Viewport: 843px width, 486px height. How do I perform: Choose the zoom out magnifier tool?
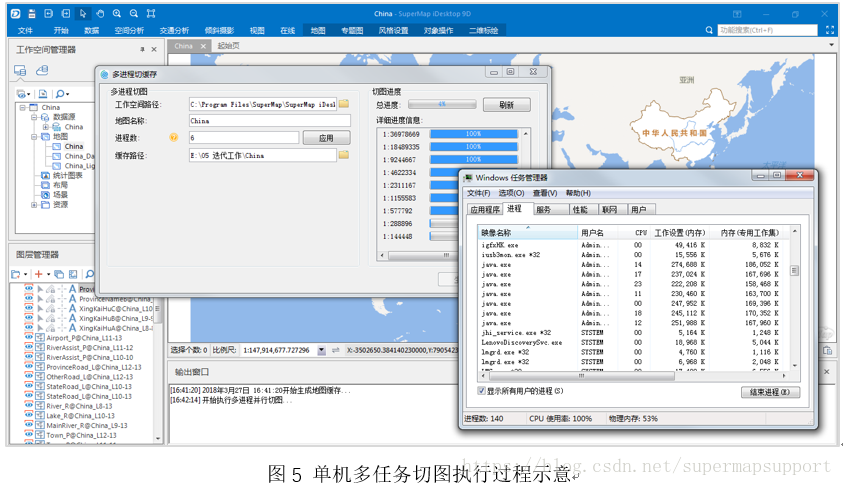pyautogui.click(x=134, y=13)
